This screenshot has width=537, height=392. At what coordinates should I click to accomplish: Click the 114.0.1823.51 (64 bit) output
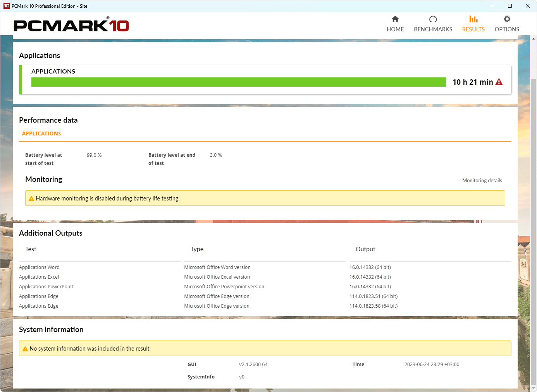coord(373,296)
